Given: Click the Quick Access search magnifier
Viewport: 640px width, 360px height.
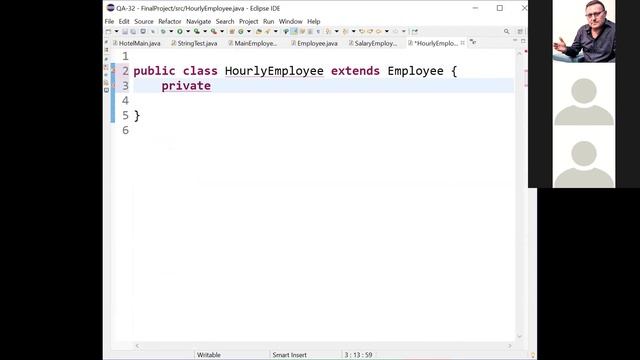Looking at the screenshot, I should tap(507, 31).
